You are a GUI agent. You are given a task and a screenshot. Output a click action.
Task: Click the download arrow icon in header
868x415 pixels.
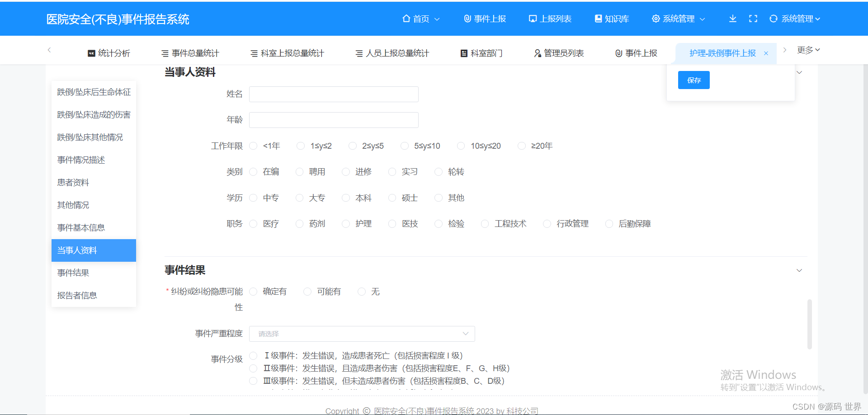(733, 19)
